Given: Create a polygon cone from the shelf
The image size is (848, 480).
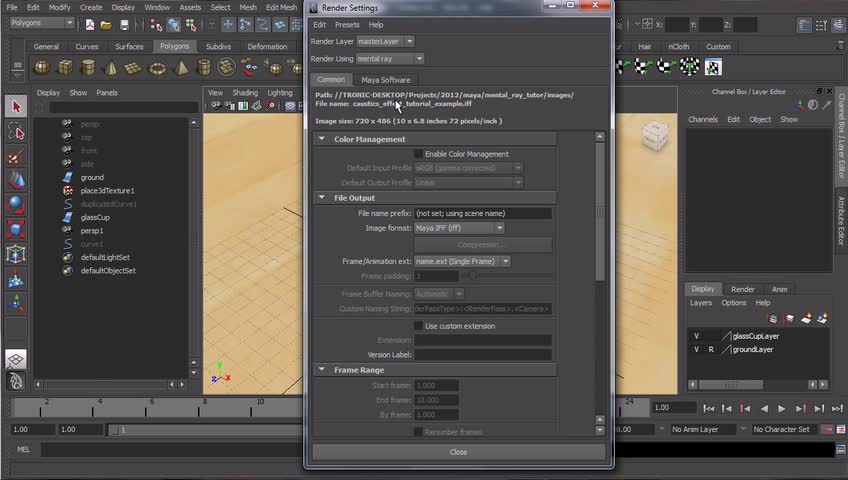Looking at the screenshot, I should pos(111,67).
